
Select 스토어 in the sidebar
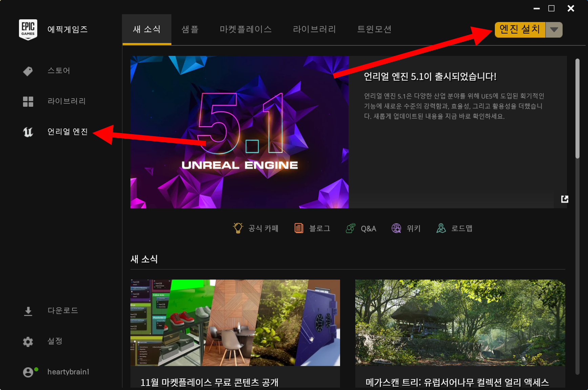click(x=59, y=71)
